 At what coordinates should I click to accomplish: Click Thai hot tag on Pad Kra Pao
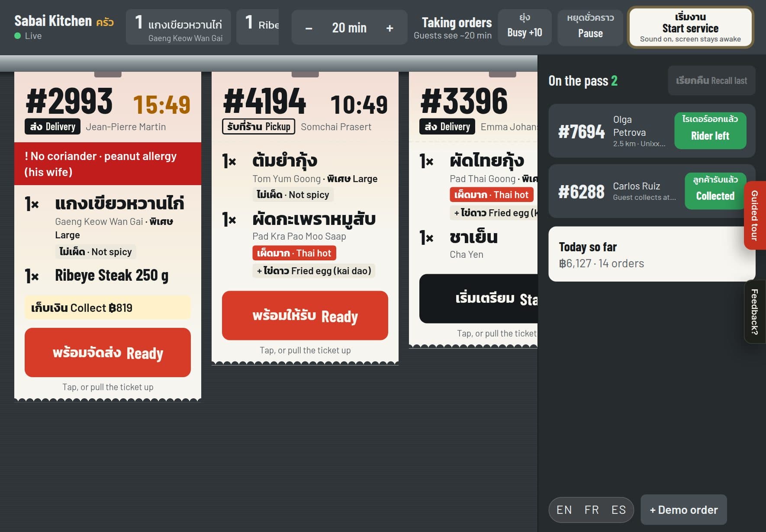tap(294, 253)
